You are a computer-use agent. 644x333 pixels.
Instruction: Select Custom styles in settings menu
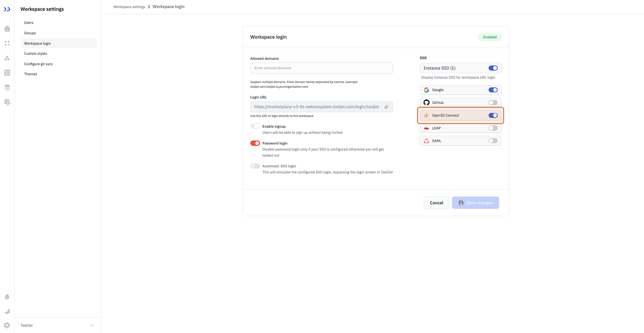click(35, 53)
